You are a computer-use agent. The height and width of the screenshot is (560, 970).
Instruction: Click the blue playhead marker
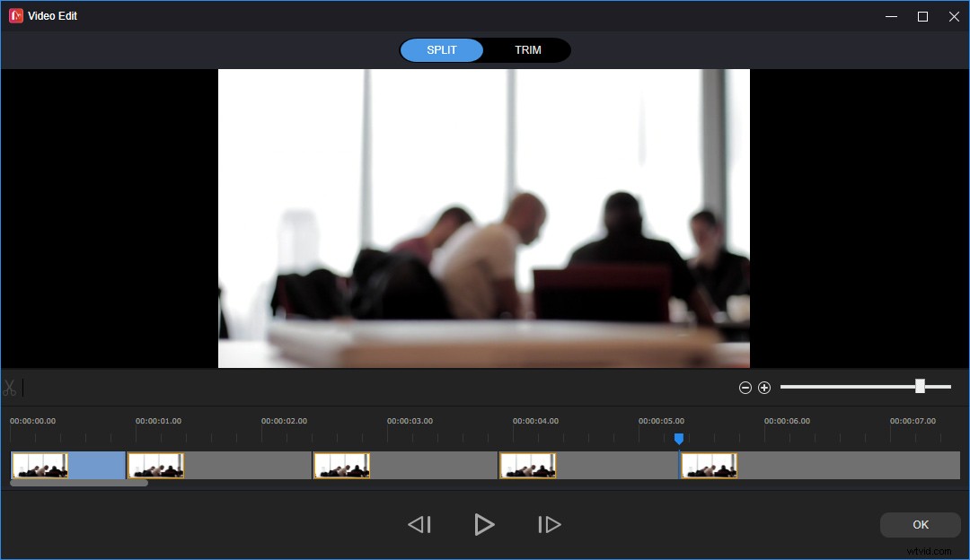pos(679,439)
